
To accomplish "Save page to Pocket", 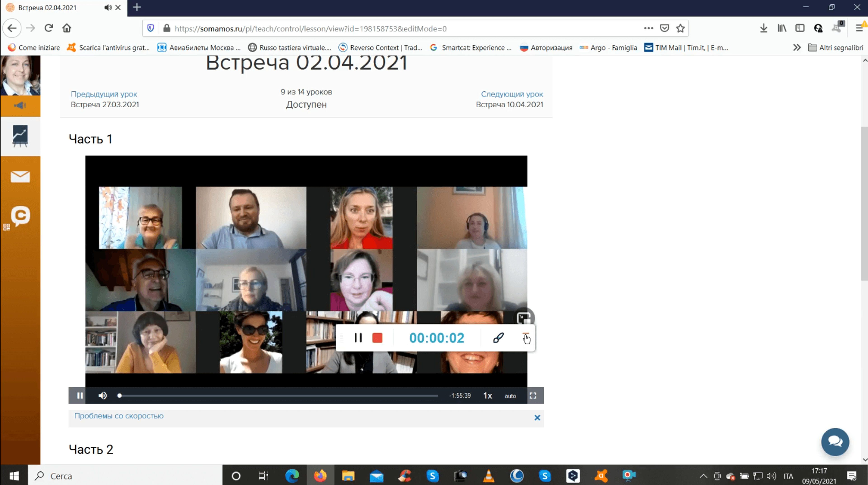I will coord(665,28).
